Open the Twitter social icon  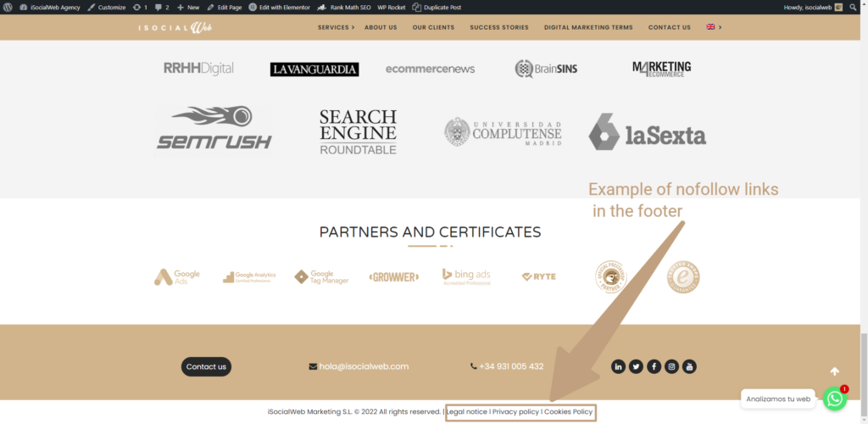coord(636,366)
